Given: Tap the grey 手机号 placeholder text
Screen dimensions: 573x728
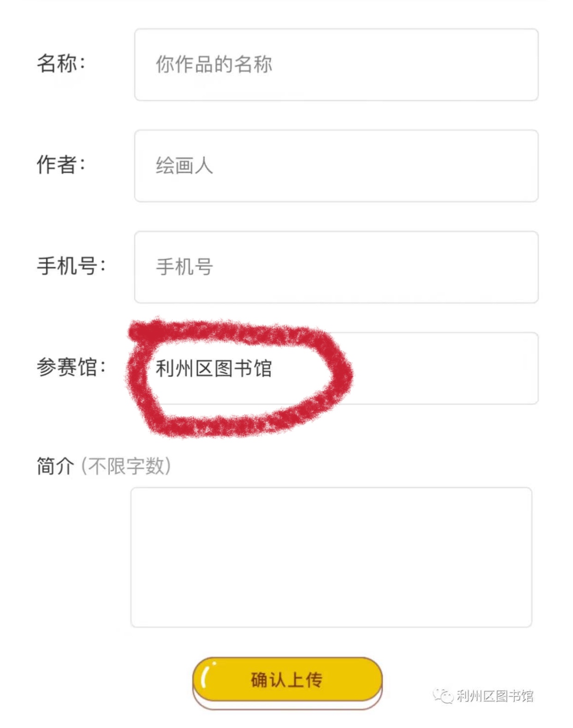Looking at the screenshot, I should pos(185,267).
